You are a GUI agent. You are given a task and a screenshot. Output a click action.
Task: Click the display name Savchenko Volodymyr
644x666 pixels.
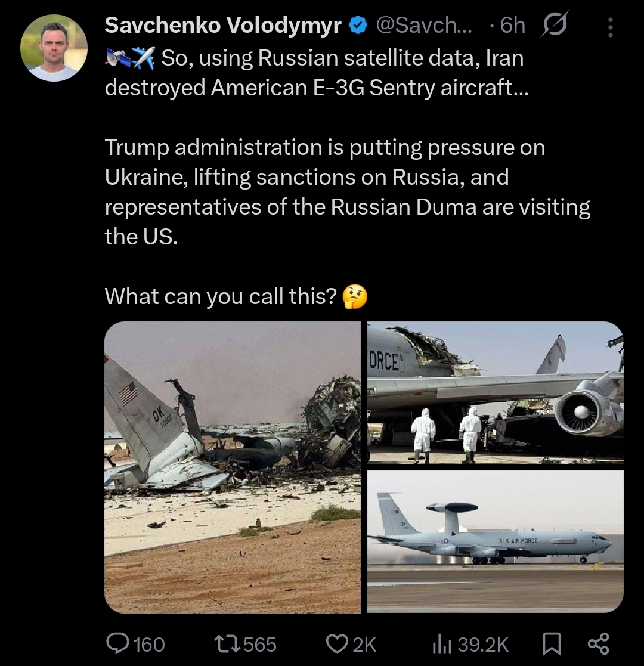point(223,25)
